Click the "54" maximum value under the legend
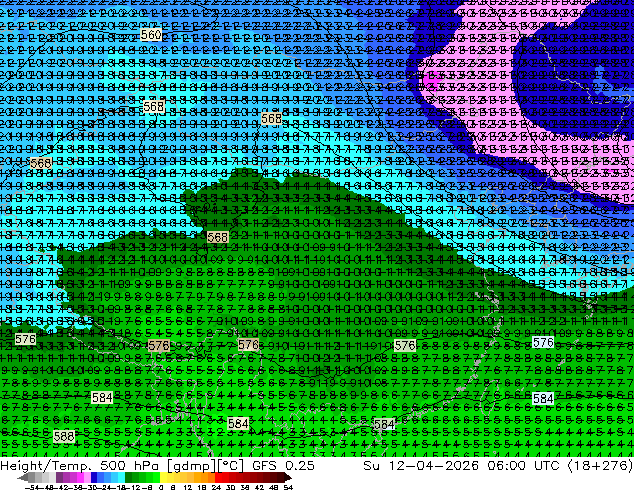 tap(288, 487)
